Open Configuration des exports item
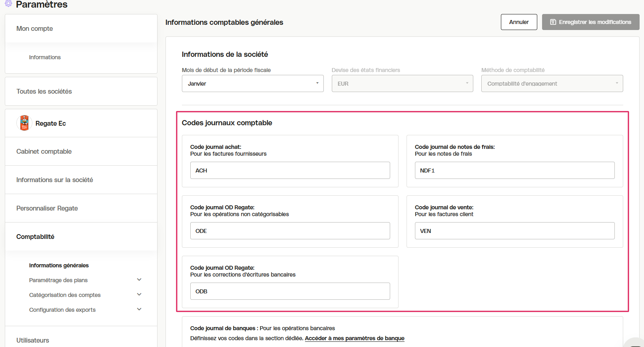The height and width of the screenshot is (347, 644). pos(62,310)
